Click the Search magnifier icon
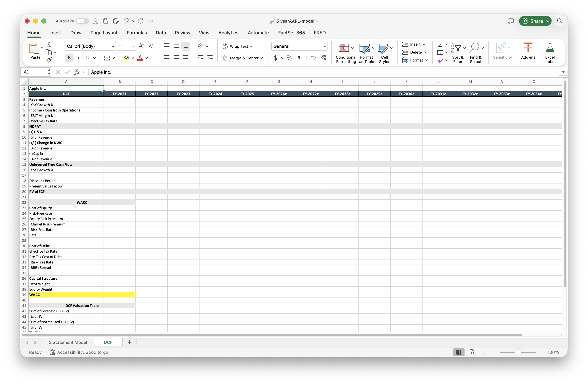588x384 pixels. pos(560,21)
